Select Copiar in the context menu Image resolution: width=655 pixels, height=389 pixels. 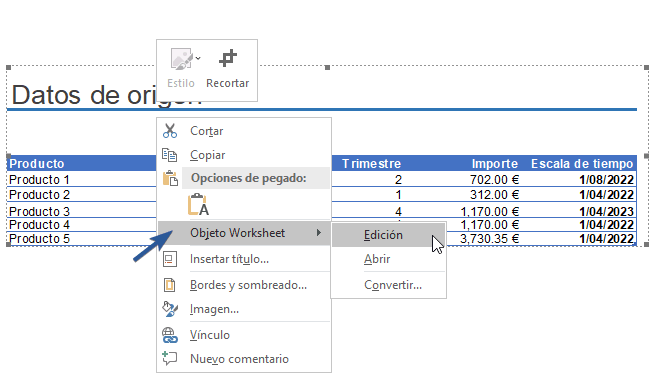[x=244, y=155]
